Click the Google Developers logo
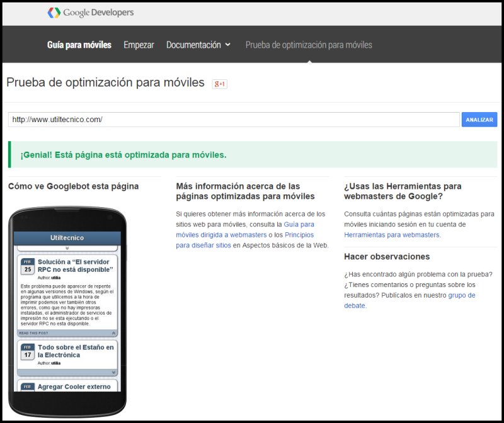This screenshot has height=423, width=504. pyautogui.click(x=90, y=13)
